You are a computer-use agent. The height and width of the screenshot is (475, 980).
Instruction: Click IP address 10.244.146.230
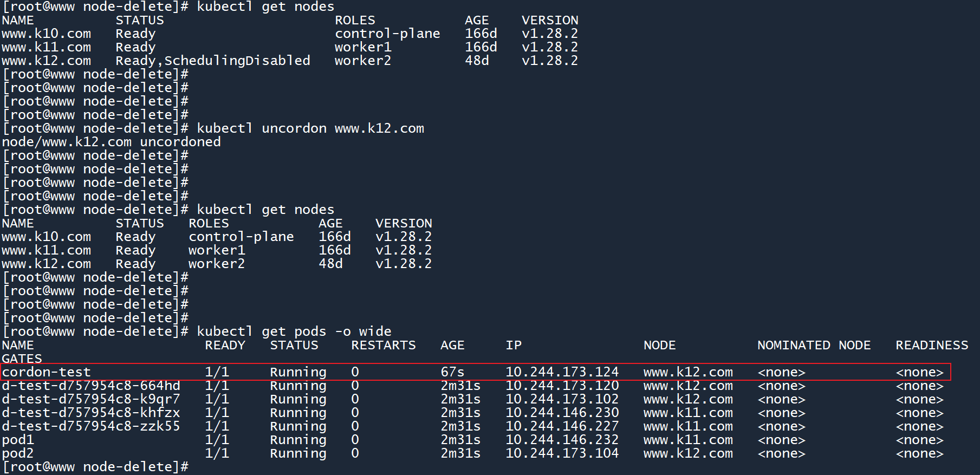(x=562, y=413)
